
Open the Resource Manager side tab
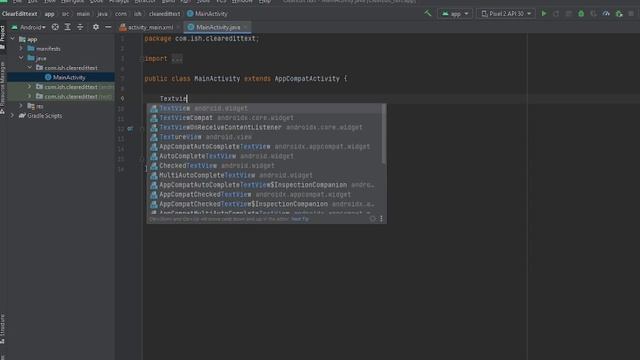click(3, 87)
